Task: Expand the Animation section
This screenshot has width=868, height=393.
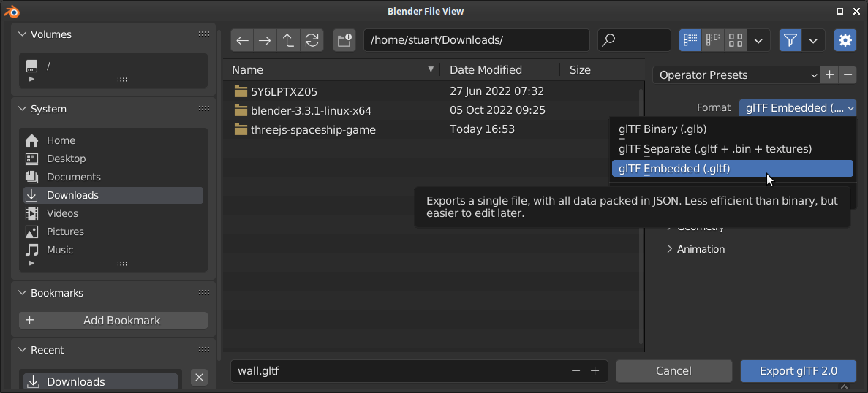Action: [696, 249]
